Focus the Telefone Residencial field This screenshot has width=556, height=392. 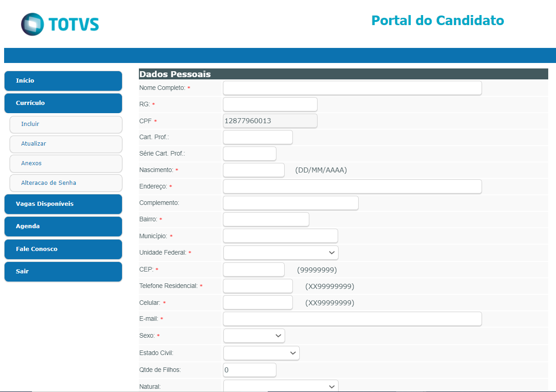258,286
